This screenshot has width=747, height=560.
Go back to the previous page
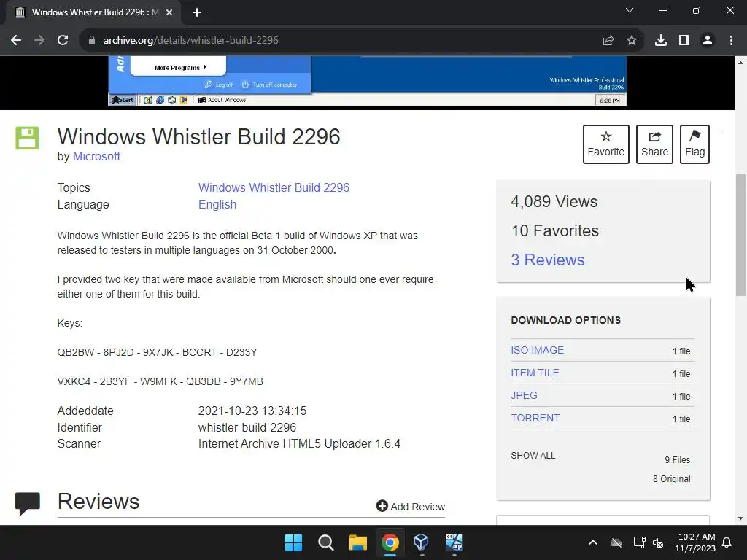pos(16,41)
